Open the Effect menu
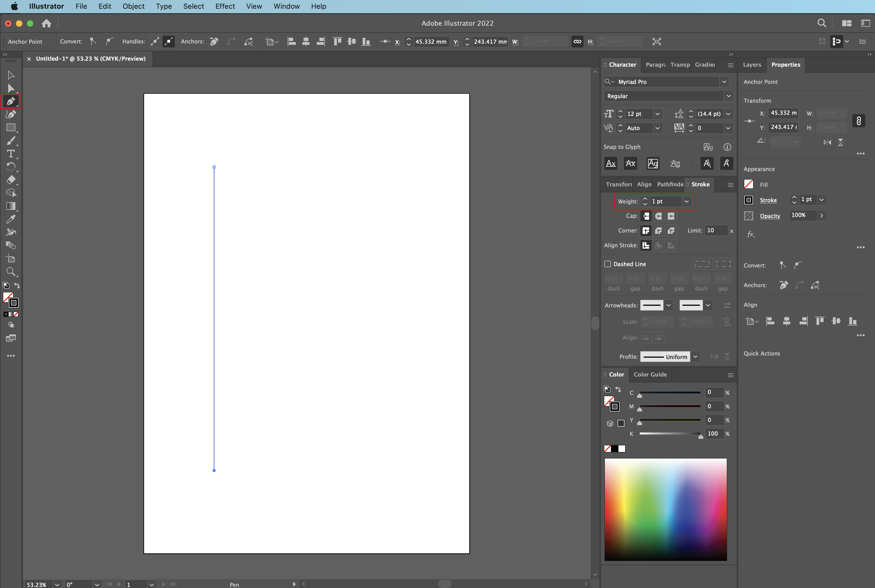This screenshot has width=875, height=588. click(225, 6)
